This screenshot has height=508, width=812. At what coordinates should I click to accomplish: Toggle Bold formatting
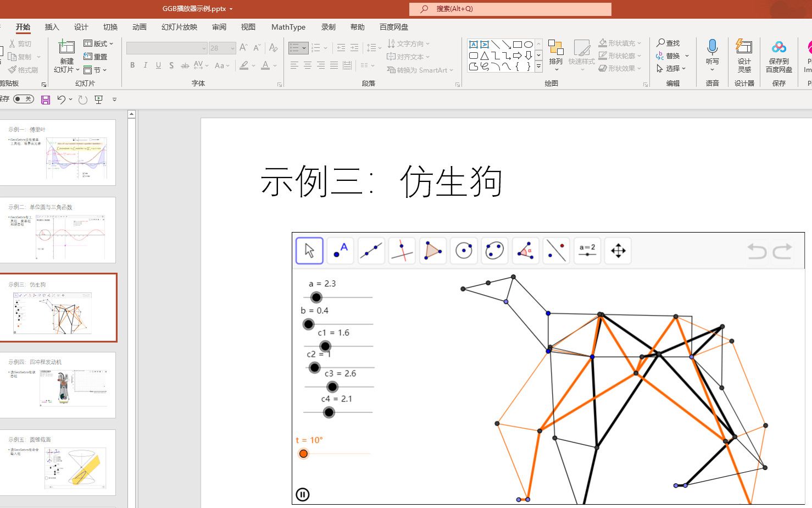point(132,65)
